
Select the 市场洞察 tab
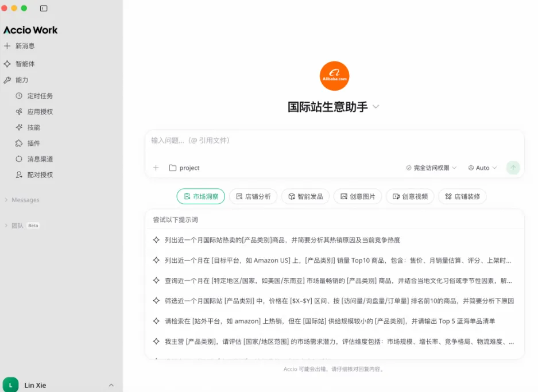[201, 196]
